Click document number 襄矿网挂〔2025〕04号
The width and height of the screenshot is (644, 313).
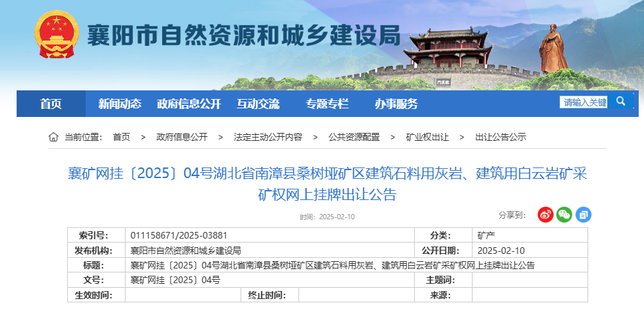(x=175, y=280)
